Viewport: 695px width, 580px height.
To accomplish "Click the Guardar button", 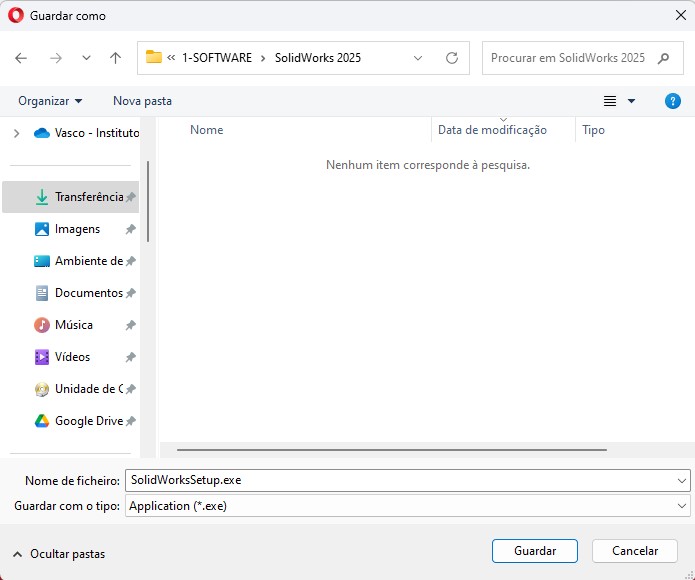I will [x=535, y=551].
